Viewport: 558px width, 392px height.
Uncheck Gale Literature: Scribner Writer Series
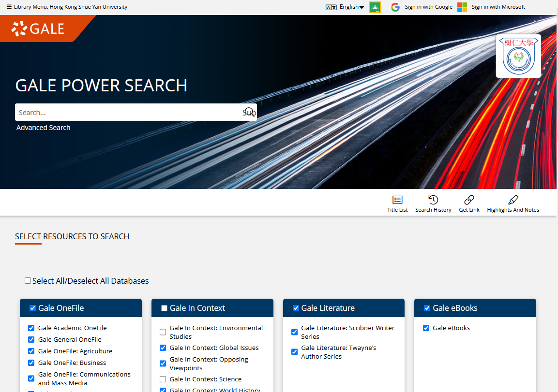coord(294,332)
